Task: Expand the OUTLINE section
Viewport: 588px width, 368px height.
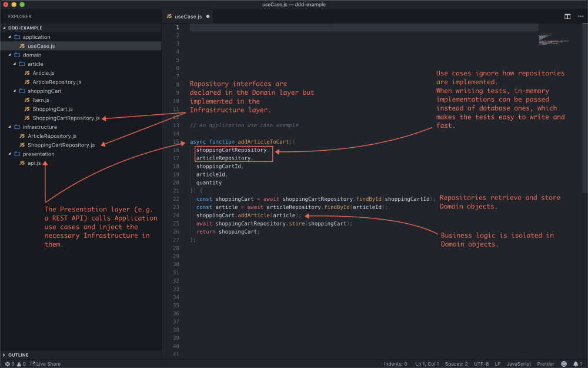Action: click(18, 355)
